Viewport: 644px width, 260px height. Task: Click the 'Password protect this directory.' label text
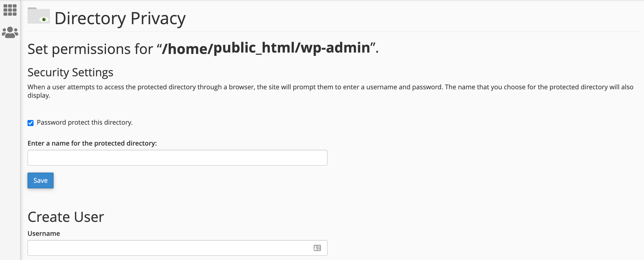pos(85,123)
